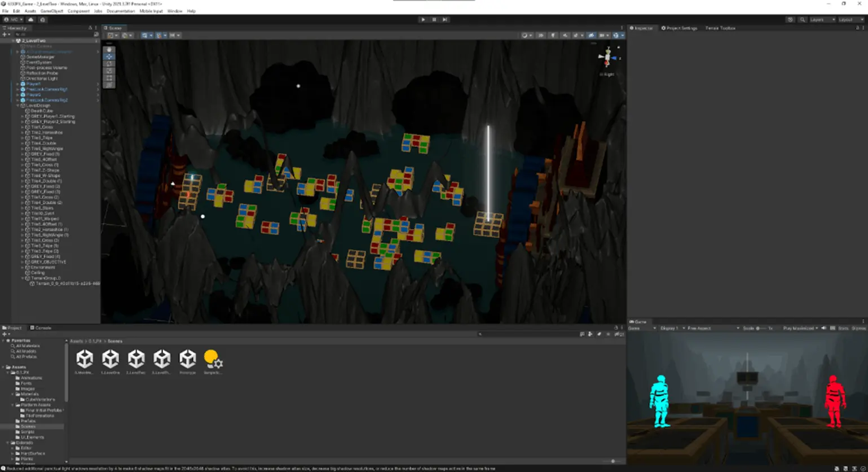The width and height of the screenshot is (868, 472).
Task: Open the draw mode shading dropdown
Action: [526, 35]
